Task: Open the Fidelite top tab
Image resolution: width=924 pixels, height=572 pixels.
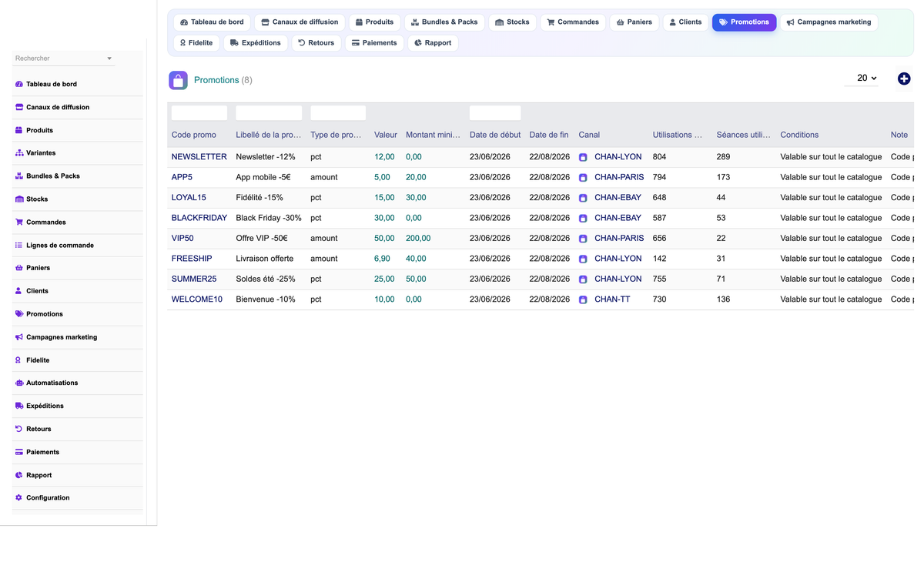Action: pyautogui.click(x=196, y=43)
